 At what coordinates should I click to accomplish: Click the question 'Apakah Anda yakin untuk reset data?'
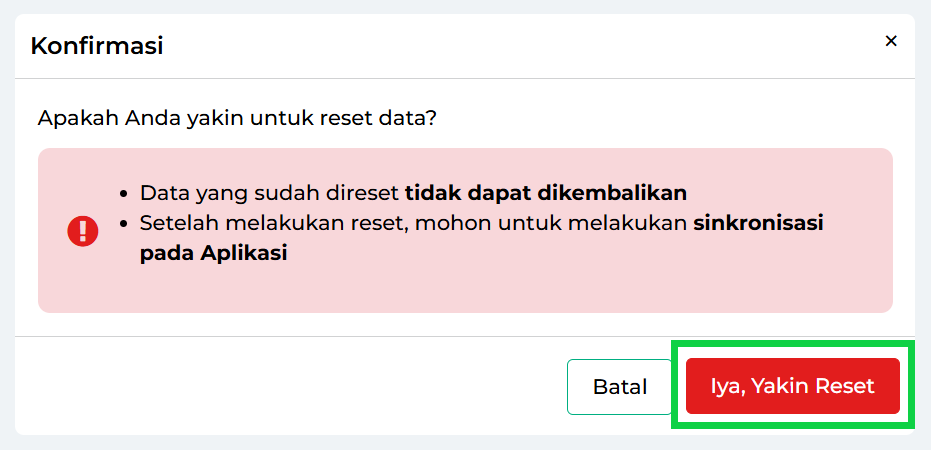237,118
